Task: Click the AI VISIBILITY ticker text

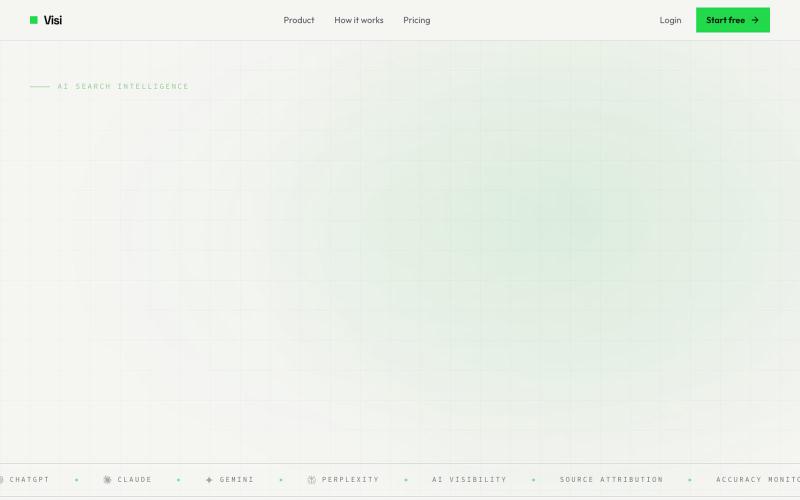Action: point(469,480)
